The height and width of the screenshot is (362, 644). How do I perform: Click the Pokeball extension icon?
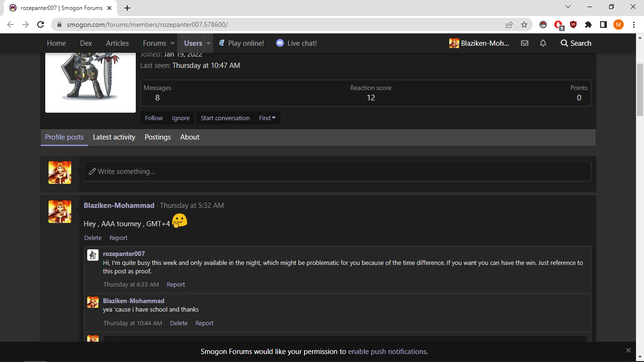click(543, 25)
